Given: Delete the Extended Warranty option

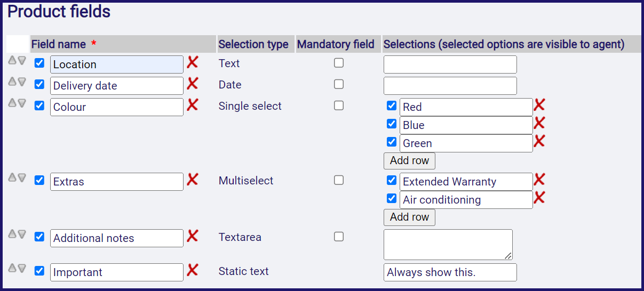Looking at the screenshot, I should click(x=539, y=180).
